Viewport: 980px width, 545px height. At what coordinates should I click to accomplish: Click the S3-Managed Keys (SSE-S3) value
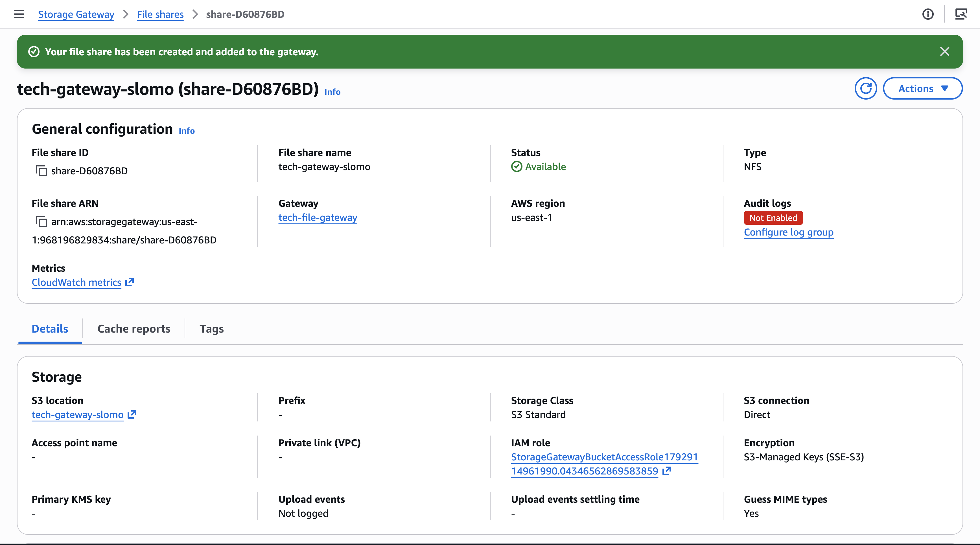pos(804,457)
